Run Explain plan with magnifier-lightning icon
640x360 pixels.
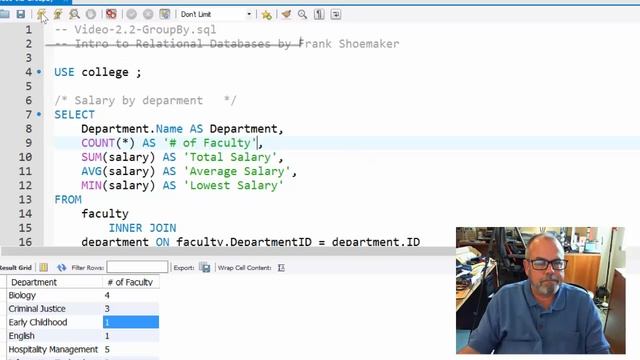pos(74,14)
